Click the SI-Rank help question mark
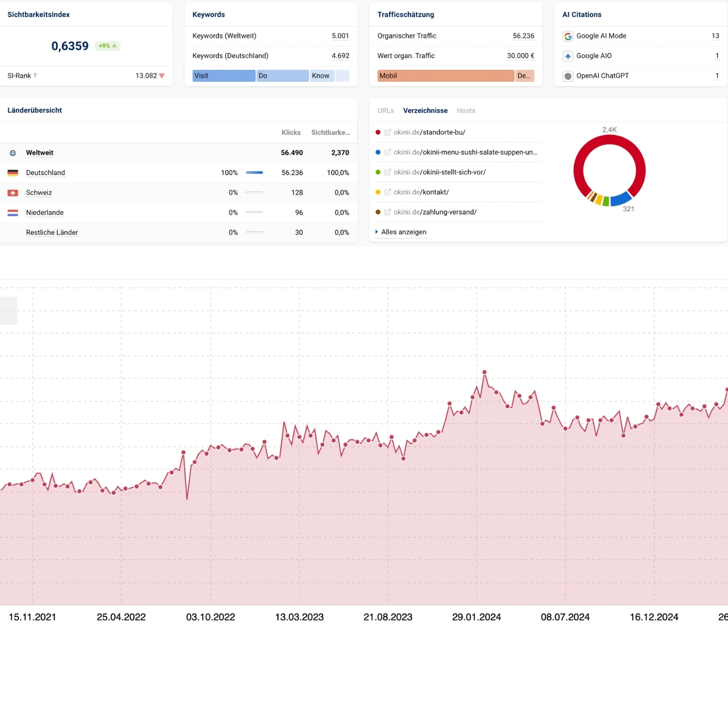 pos(35,76)
